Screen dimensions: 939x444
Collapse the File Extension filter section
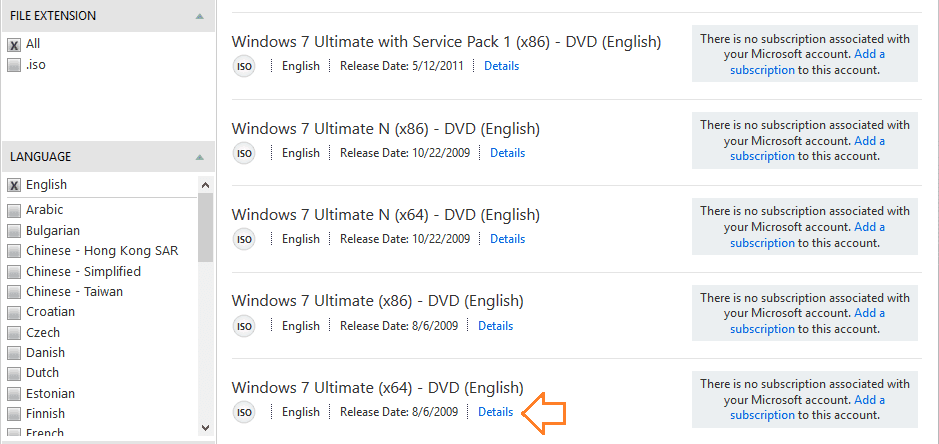tap(200, 16)
